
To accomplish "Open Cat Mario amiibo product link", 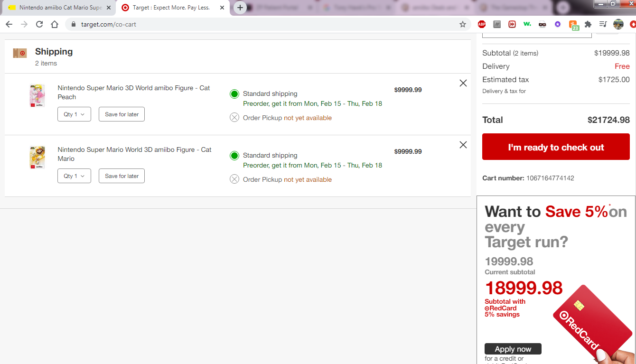I will 134,154.
